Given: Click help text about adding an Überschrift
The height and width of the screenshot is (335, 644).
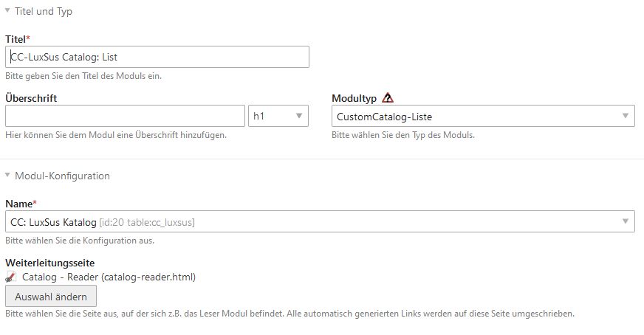Looking at the screenshot, I should click(x=115, y=134).
